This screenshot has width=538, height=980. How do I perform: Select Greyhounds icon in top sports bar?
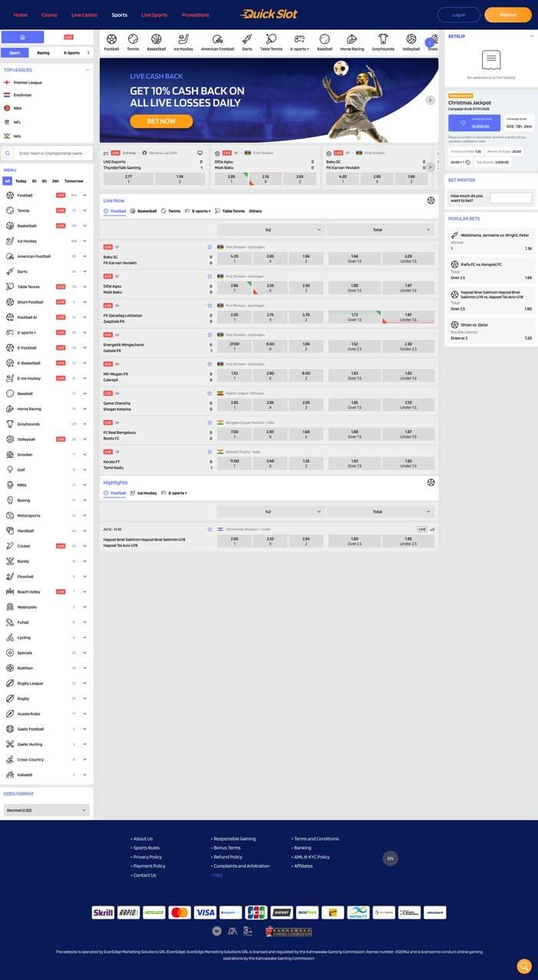click(x=383, y=39)
